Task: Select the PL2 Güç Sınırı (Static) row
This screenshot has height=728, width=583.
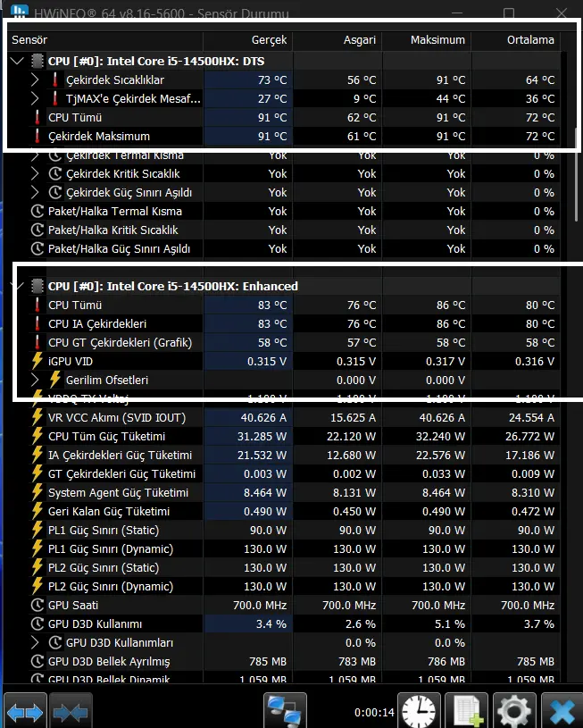Action: 296,567
